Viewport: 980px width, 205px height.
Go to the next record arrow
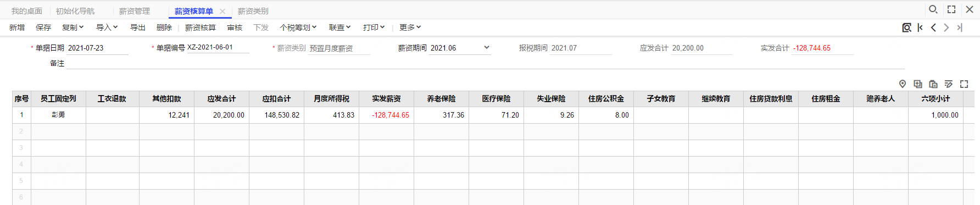tap(946, 27)
